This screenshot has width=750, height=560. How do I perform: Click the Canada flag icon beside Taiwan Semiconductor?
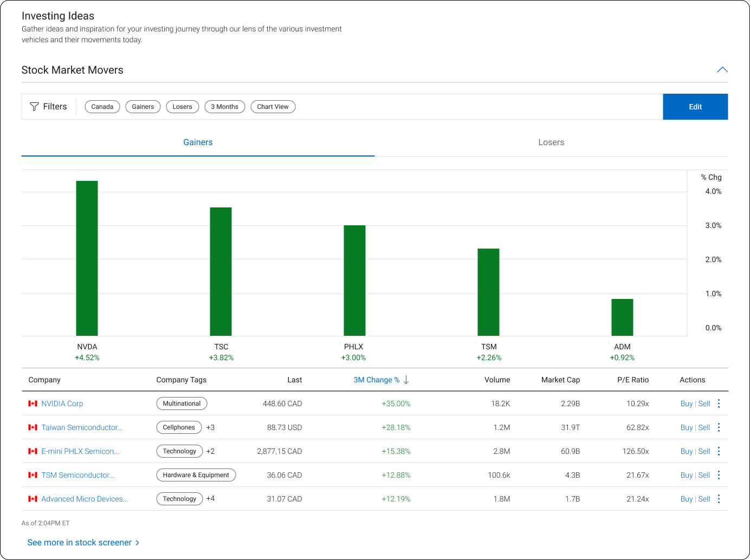pyautogui.click(x=33, y=427)
